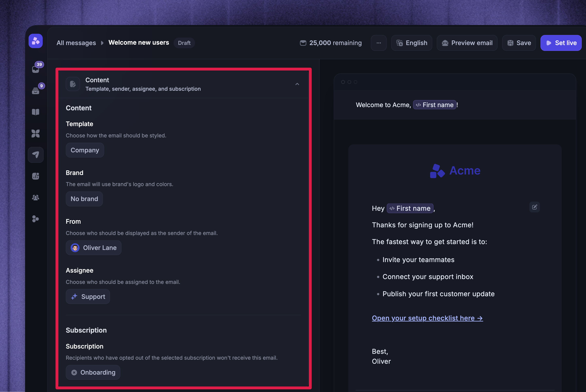Screen dimensions: 586x392
Task: Open the more options ellipsis menu
Action: point(379,43)
